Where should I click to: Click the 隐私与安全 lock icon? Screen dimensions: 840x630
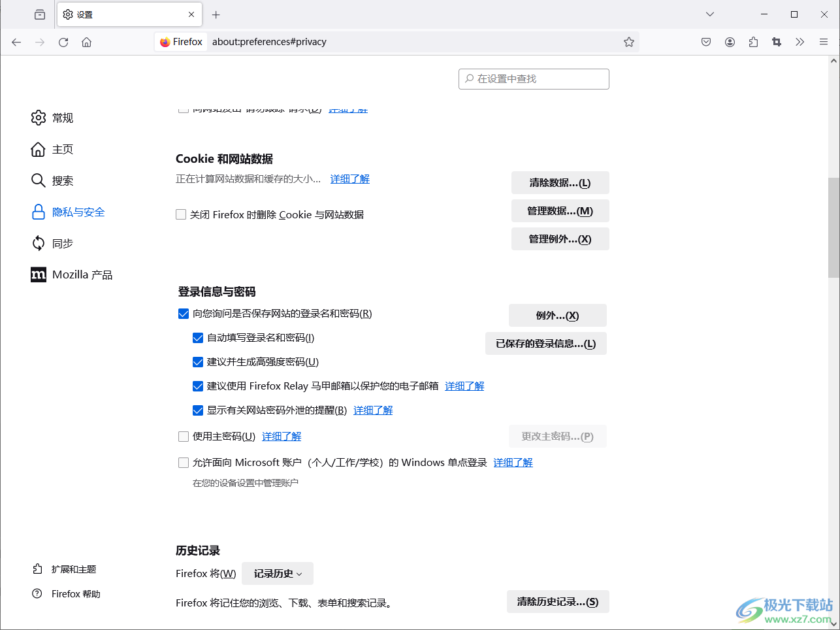click(39, 212)
